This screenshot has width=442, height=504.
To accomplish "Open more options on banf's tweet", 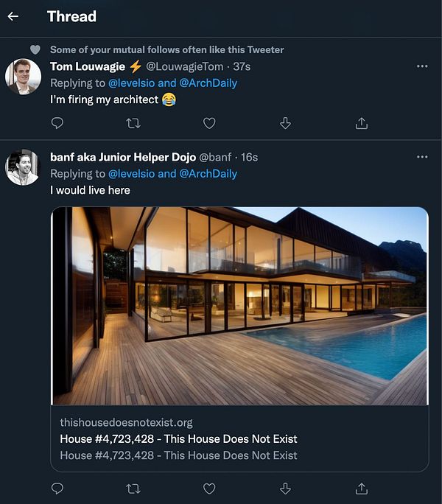I will 422,157.
